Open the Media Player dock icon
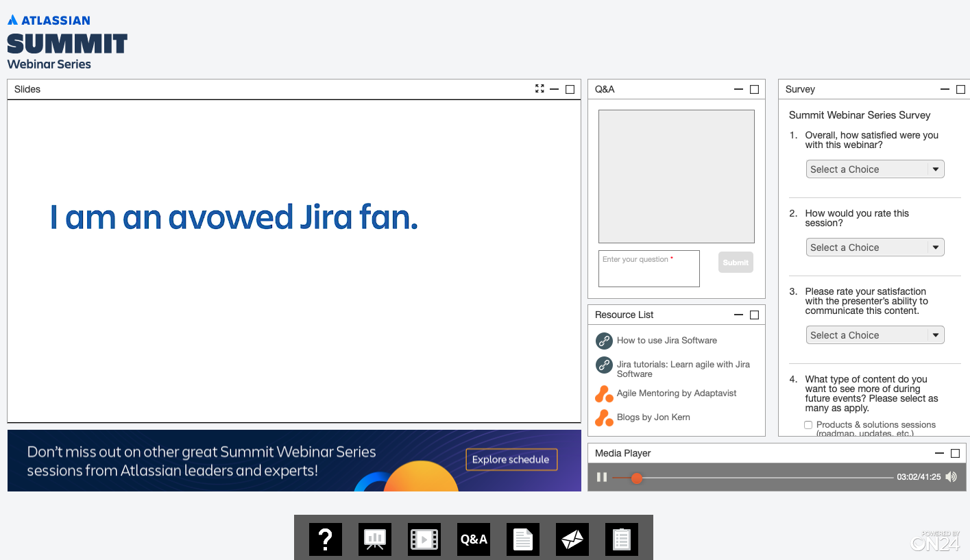This screenshot has width=970, height=560. pos(424,539)
